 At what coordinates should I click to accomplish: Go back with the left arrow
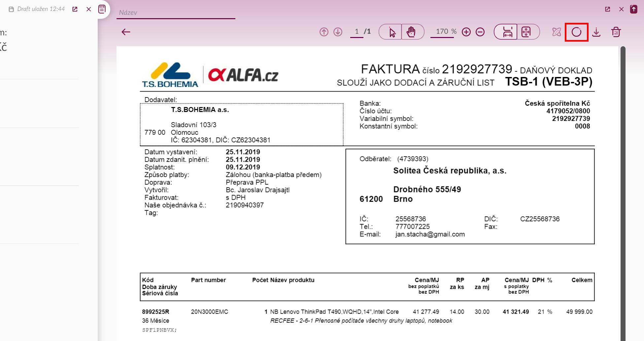coord(126,32)
